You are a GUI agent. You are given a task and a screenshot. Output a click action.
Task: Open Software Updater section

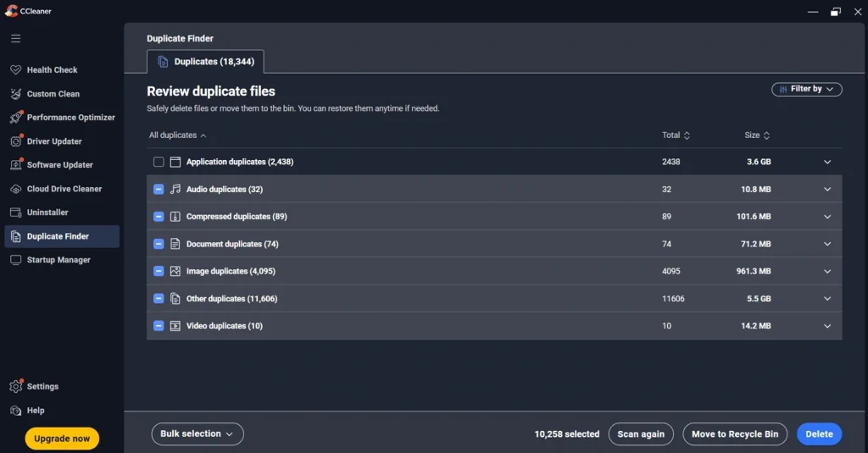point(60,165)
